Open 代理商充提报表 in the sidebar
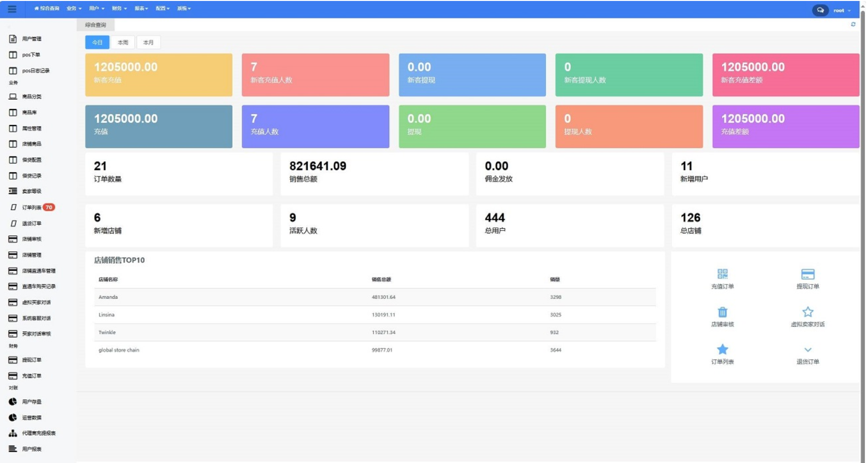 [38, 433]
